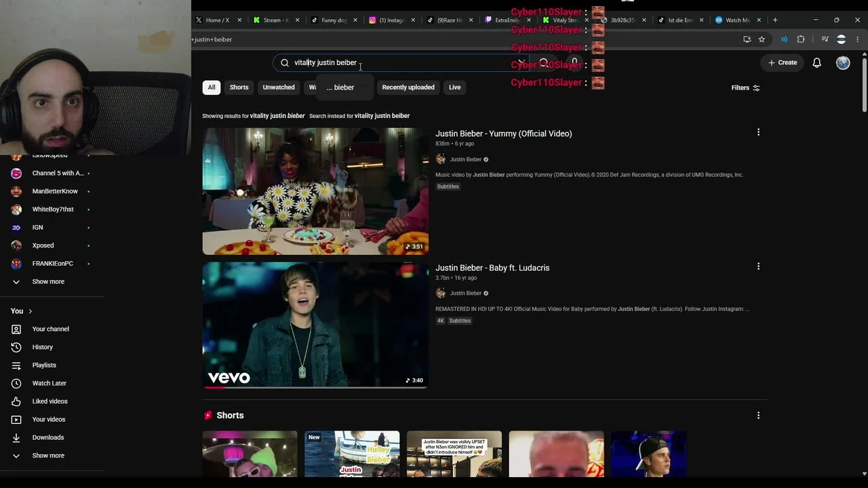Open the browser media controls icon
Viewport: 868px width, 488px height.
pos(825,39)
